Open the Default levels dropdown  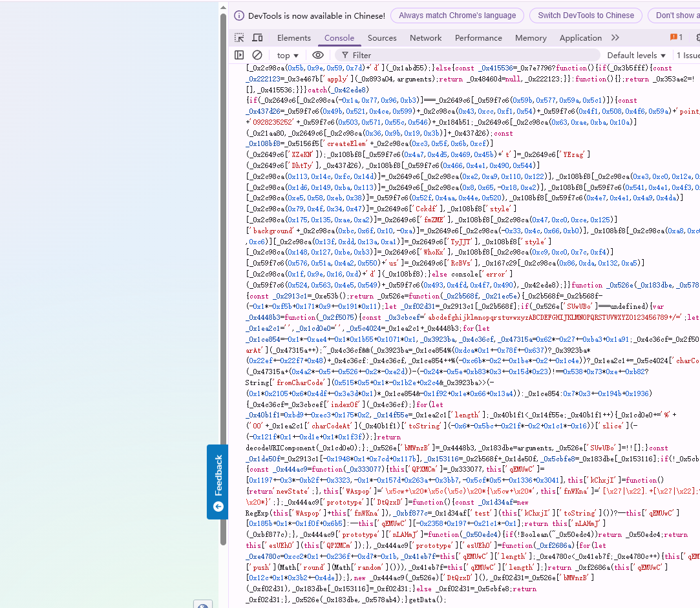coord(636,56)
